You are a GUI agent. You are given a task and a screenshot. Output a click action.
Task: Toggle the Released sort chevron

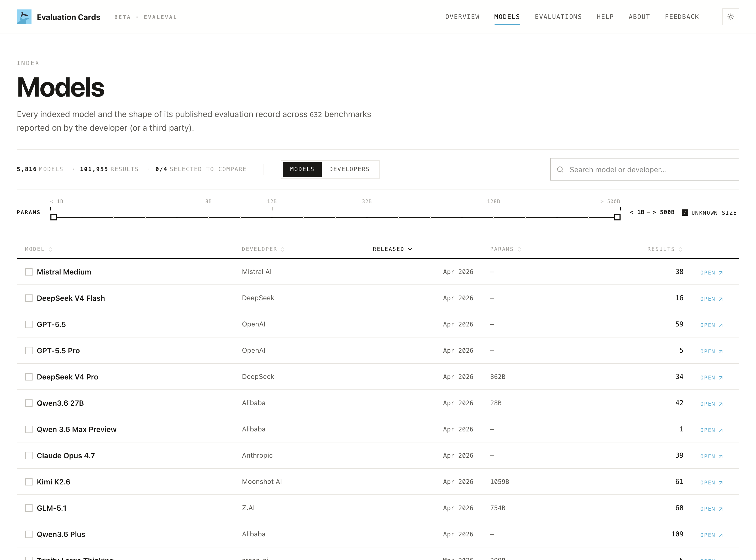tap(410, 249)
